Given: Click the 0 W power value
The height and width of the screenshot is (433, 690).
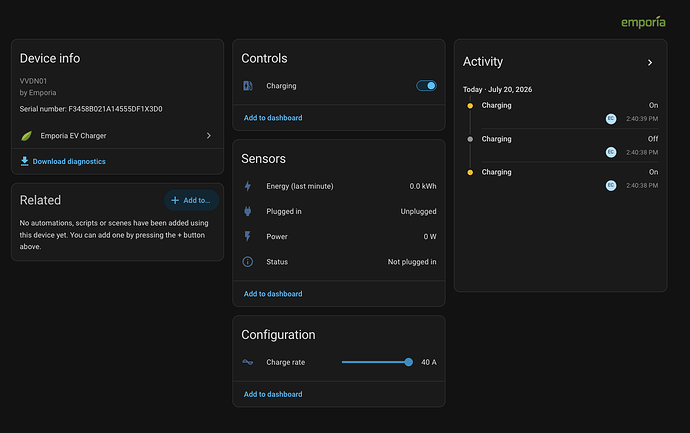Looking at the screenshot, I should (430, 236).
